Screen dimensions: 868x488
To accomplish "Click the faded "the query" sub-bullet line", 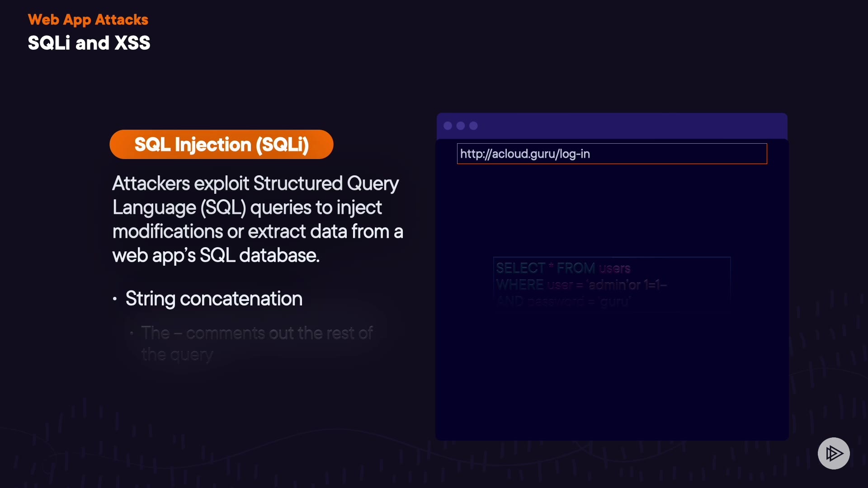I will [x=177, y=355].
